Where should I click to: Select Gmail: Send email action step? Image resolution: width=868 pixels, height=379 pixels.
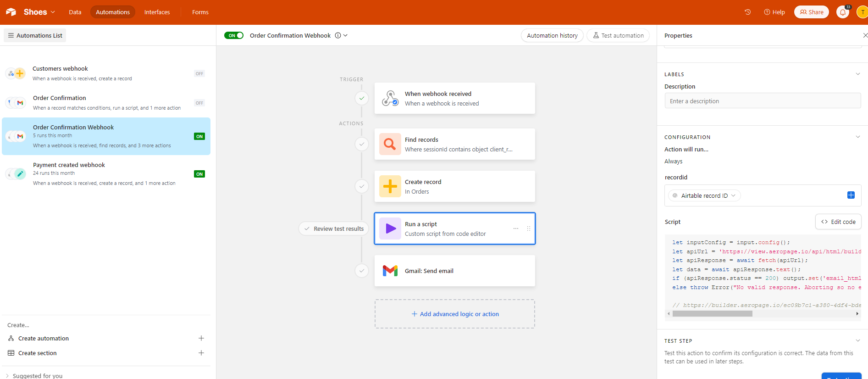tap(455, 271)
